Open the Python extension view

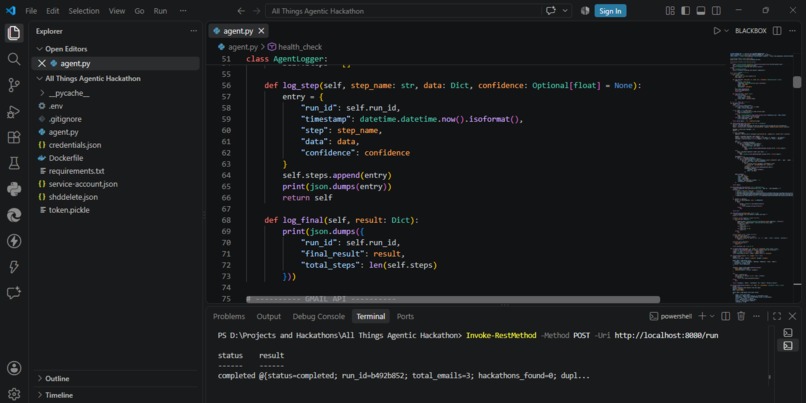click(14, 189)
